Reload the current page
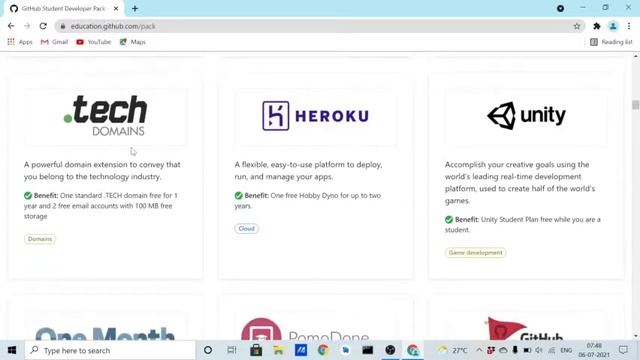 click(x=43, y=26)
